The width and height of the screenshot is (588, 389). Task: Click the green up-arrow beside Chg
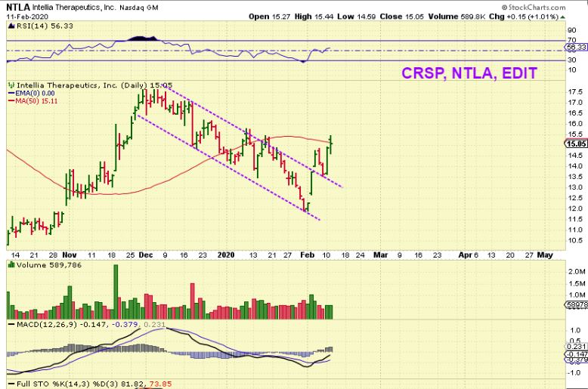562,17
